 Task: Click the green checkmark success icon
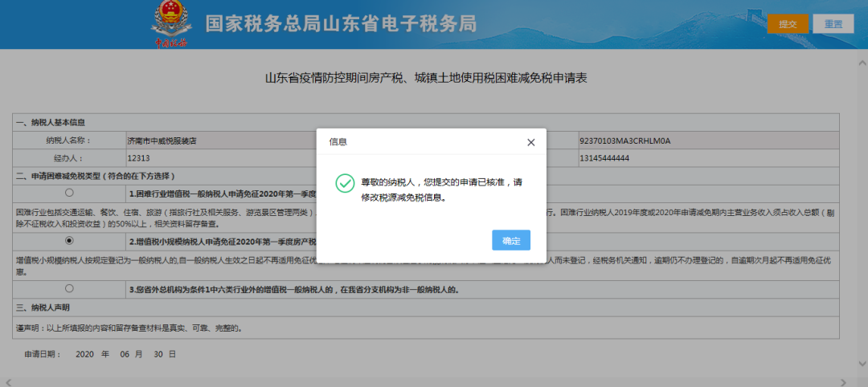click(x=345, y=183)
